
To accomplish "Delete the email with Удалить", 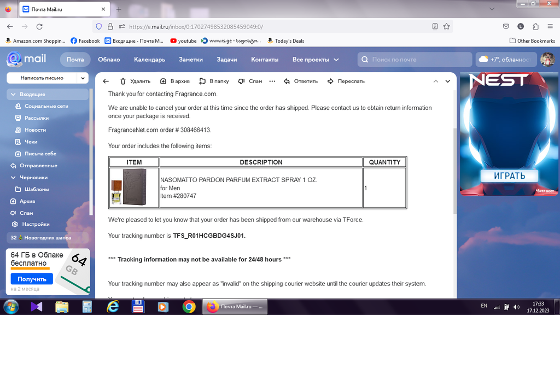I will [x=136, y=81].
